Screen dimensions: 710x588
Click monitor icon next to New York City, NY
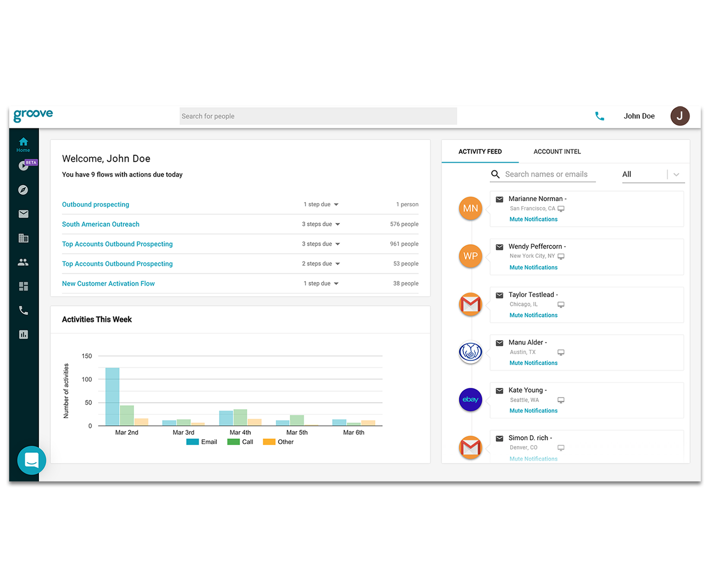pyautogui.click(x=561, y=256)
